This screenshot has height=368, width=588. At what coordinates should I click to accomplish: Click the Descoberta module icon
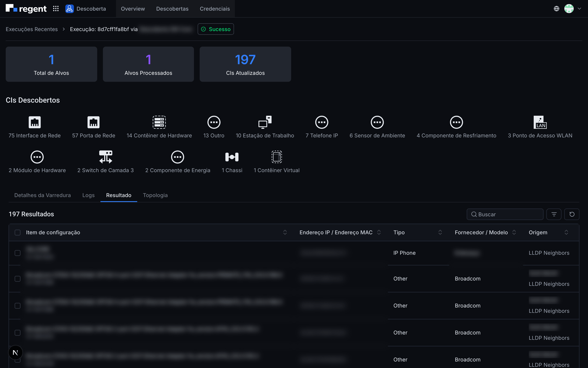coord(69,9)
